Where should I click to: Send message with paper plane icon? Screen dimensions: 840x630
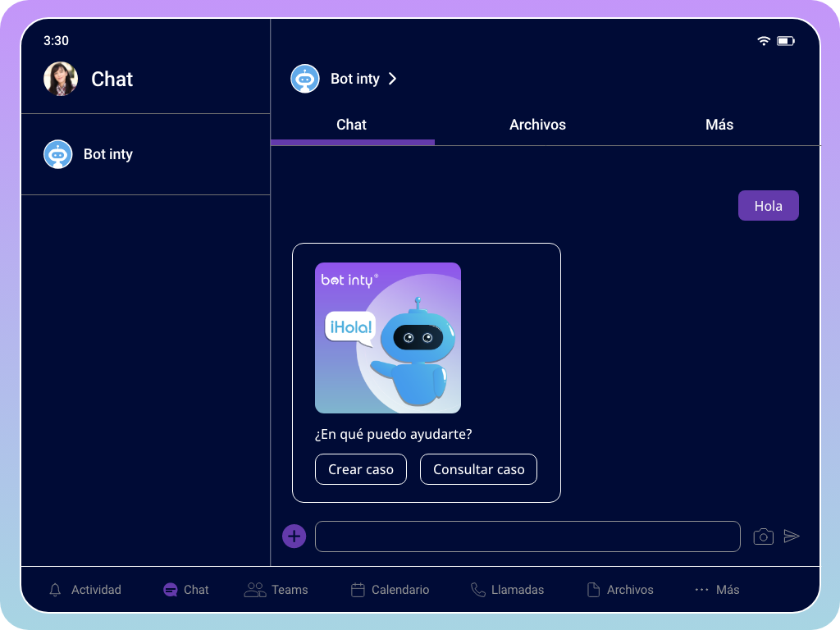(792, 536)
